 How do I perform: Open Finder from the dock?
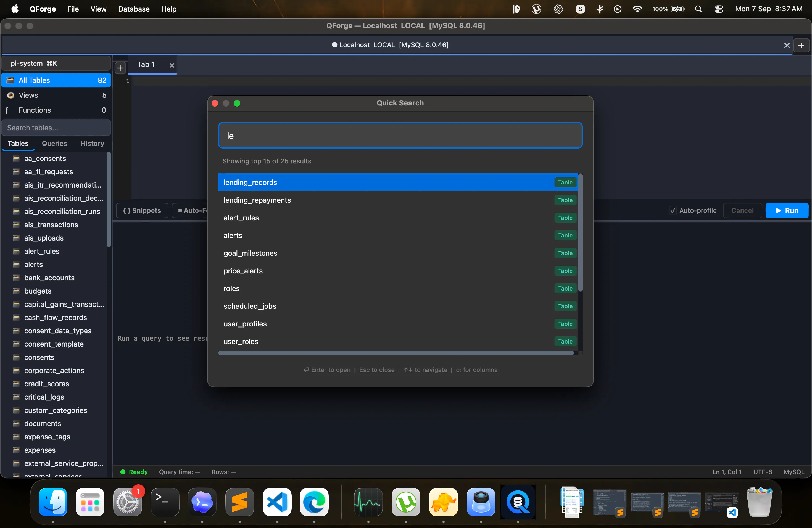(53, 502)
